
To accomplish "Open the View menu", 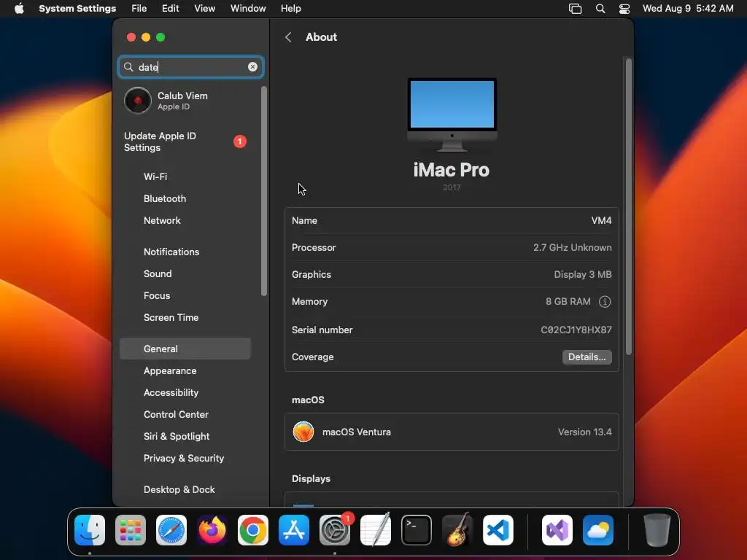I will (x=204, y=9).
